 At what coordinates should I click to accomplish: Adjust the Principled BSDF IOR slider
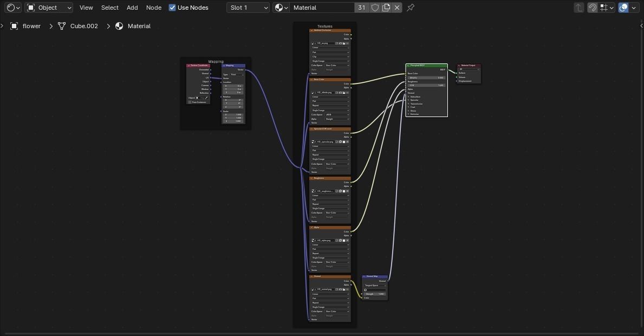(426, 86)
